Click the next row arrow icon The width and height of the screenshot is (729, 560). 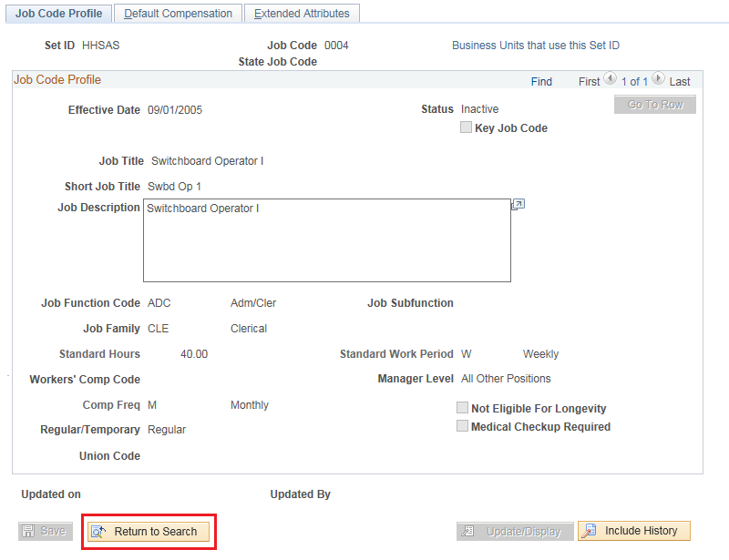pos(658,80)
